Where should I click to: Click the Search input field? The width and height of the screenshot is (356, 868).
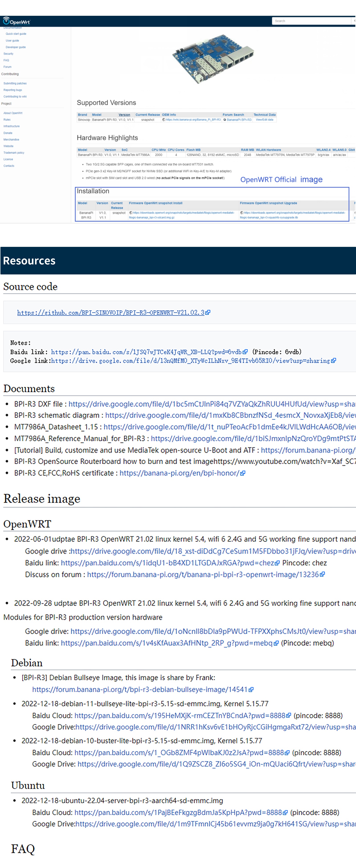click(x=311, y=21)
